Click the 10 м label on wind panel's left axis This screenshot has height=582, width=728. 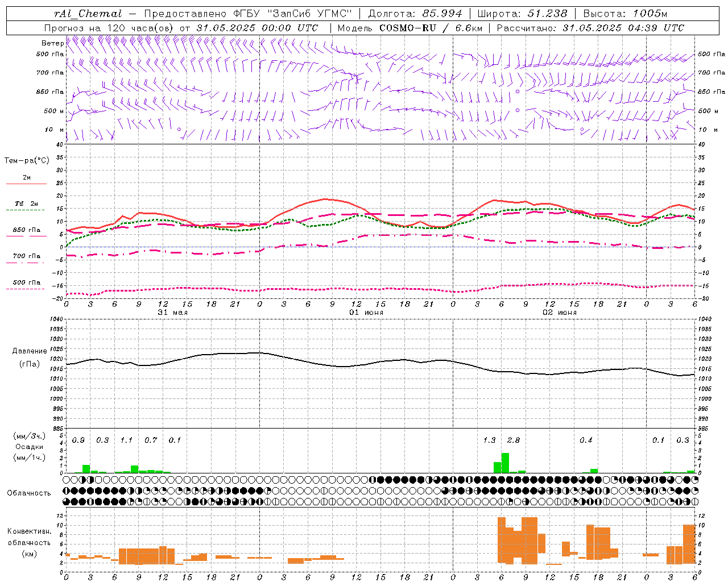point(54,130)
